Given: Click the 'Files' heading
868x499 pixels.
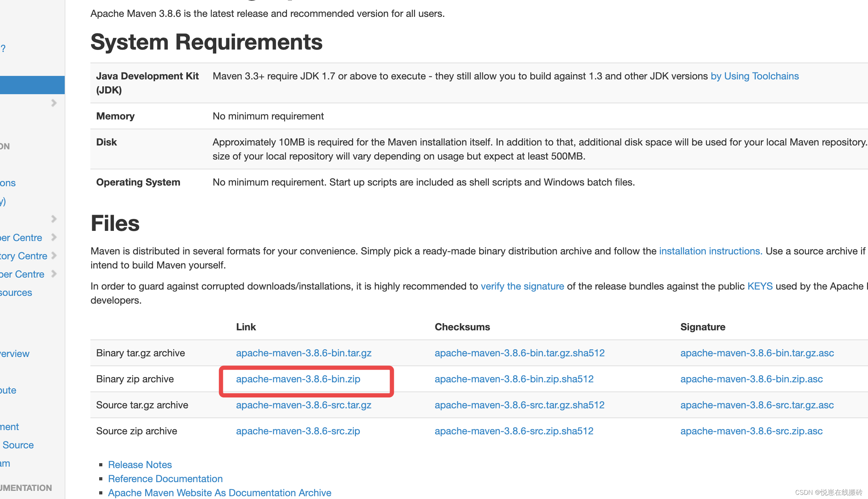Looking at the screenshot, I should coord(115,223).
